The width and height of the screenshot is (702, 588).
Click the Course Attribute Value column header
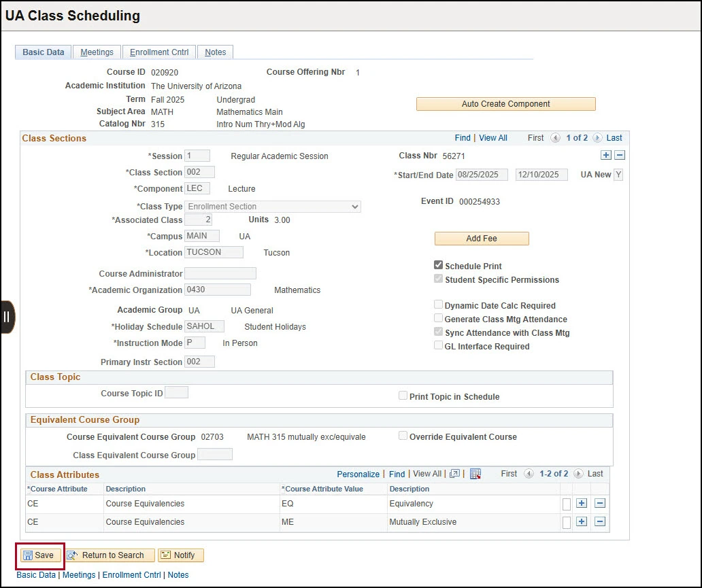(x=322, y=489)
